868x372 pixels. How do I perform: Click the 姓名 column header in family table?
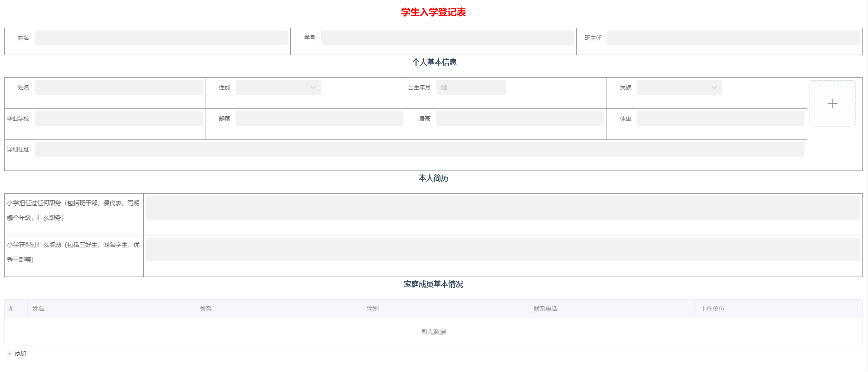38,309
